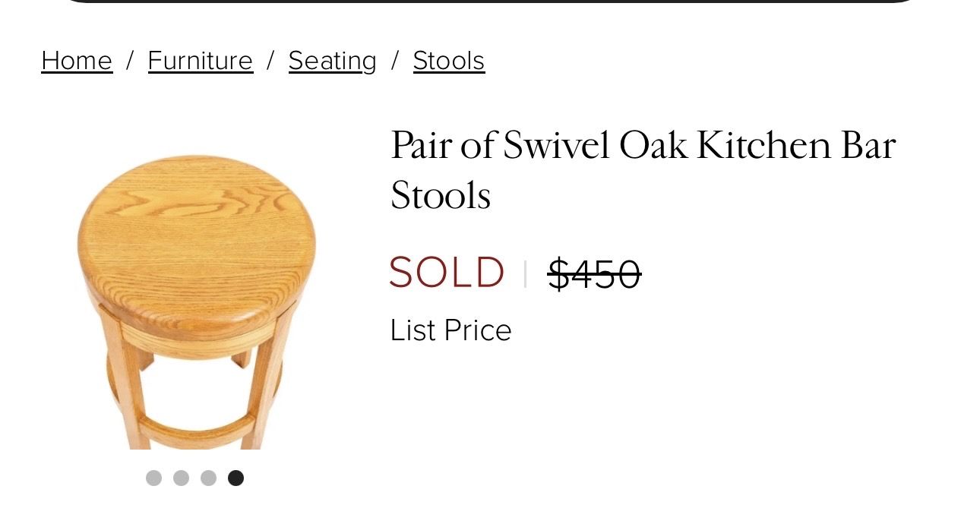Open the Furniture breadcrumb category
The height and width of the screenshot is (524, 980).
200,61
